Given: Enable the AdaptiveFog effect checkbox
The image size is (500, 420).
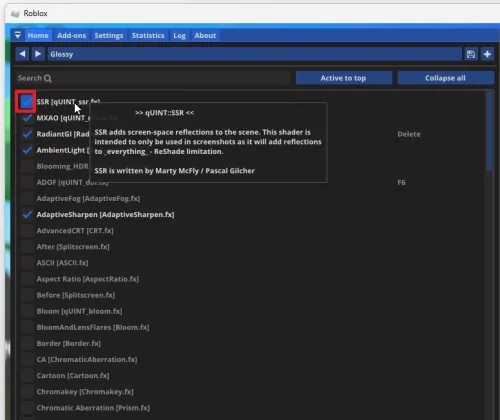Looking at the screenshot, I should (27, 198).
